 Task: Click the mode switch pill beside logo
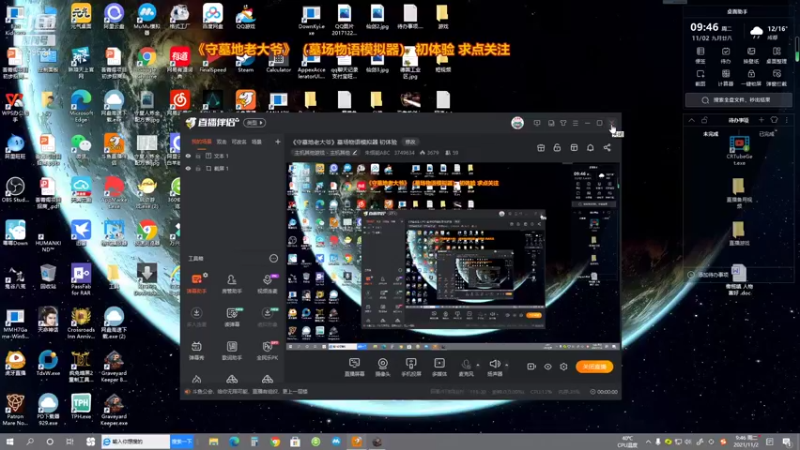pos(255,122)
